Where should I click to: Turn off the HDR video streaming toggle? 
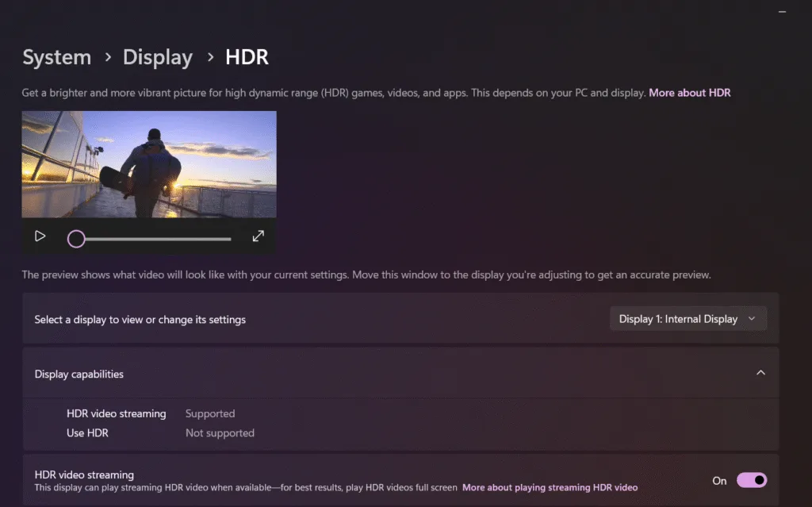coord(751,480)
